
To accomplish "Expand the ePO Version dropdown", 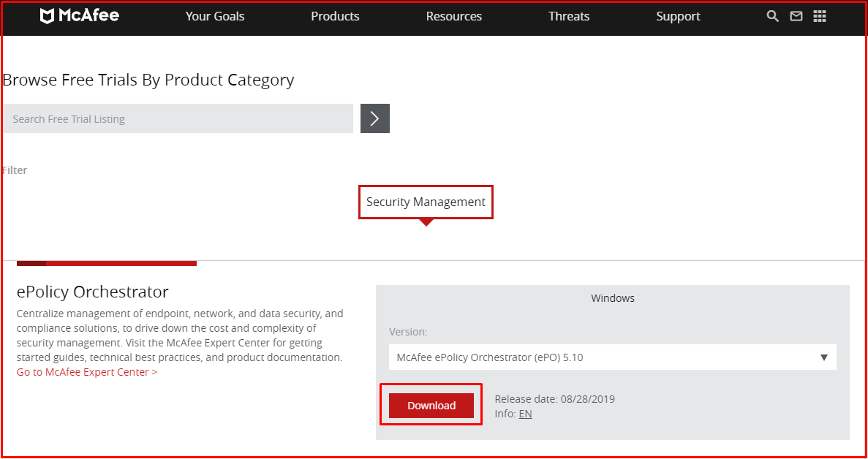I will tap(613, 357).
